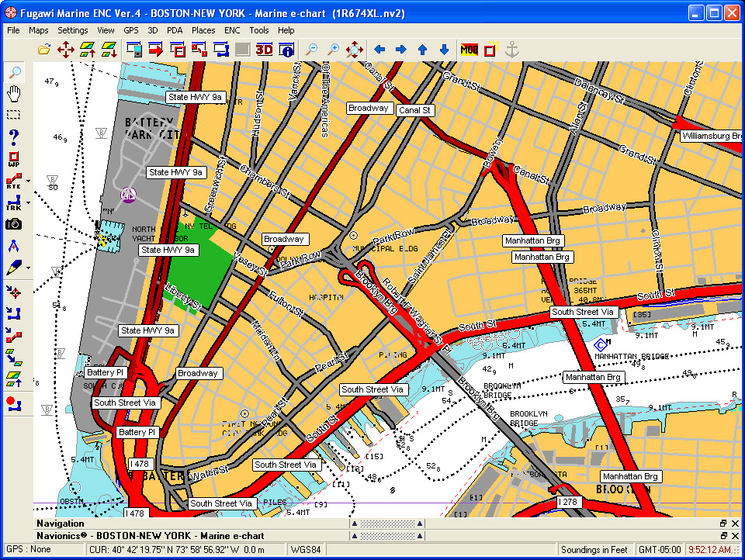Click the Navigation panel dotted splitter grip
The width and height of the screenshot is (745, 560).
click(387, 524)
